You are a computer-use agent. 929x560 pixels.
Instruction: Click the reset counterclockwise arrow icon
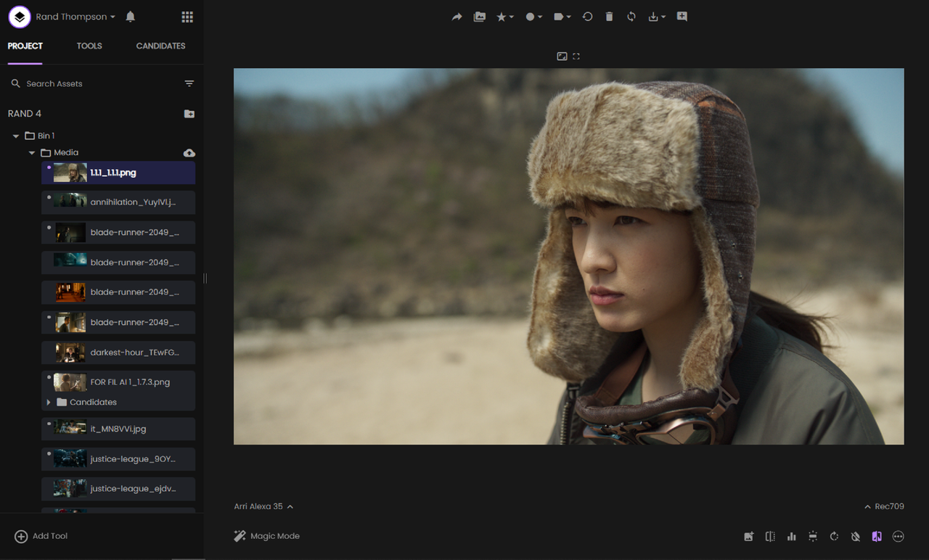pos(588,17)
